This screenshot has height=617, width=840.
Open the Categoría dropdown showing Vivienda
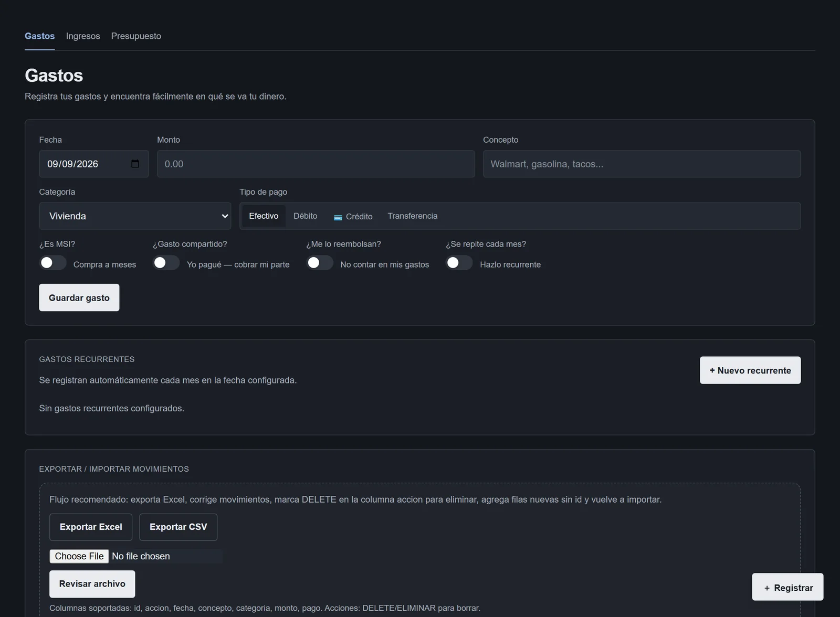click(x=135, y=216)
